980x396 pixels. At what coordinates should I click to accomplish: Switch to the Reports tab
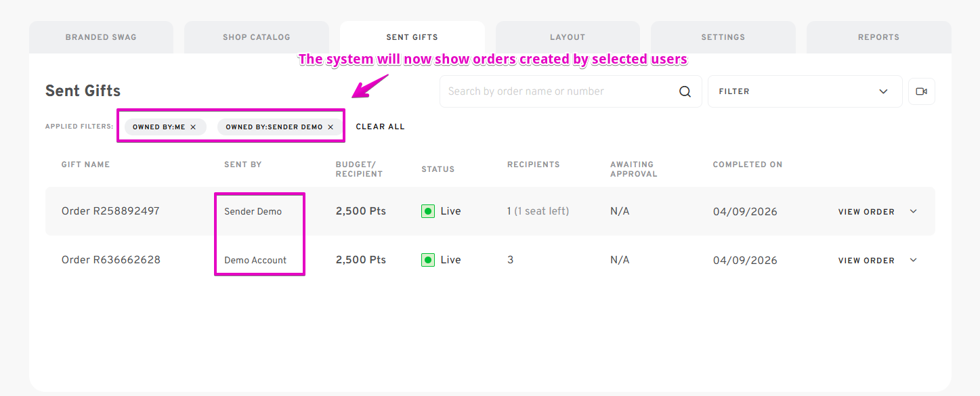pyautogui.click(x=878, y=37)
